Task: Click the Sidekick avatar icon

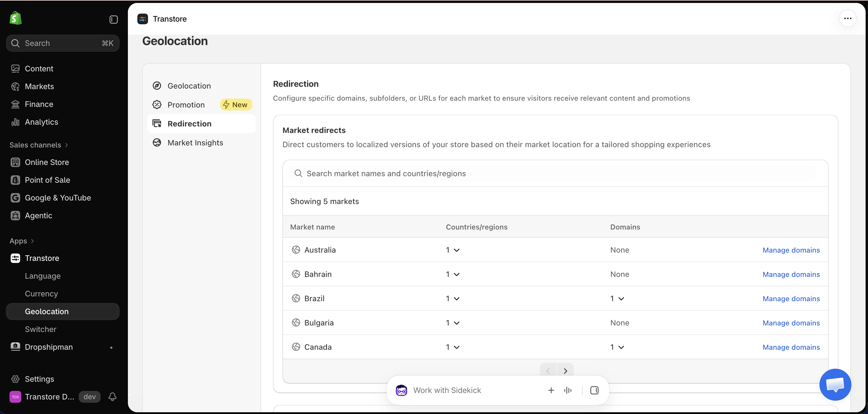Action: tap(401, 390)
